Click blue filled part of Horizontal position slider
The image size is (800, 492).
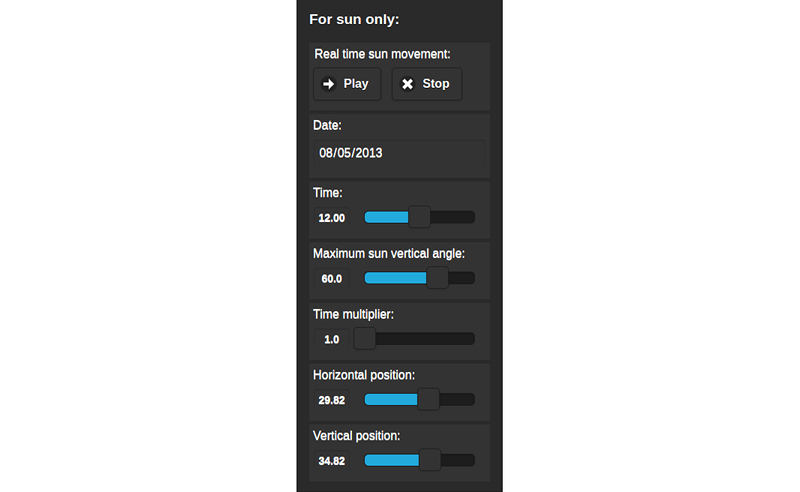tap(390, 400)
